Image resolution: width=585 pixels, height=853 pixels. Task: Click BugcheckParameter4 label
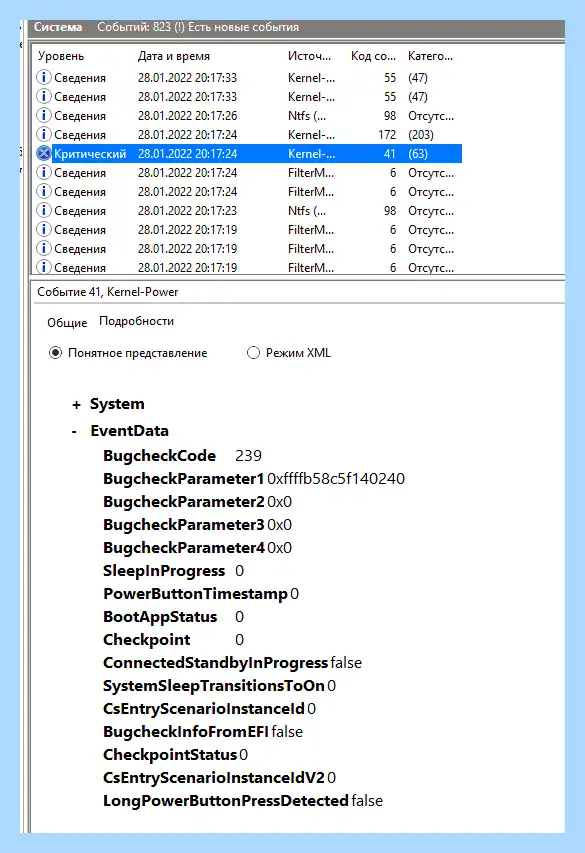pyautogui.click(x=183, y=548)
